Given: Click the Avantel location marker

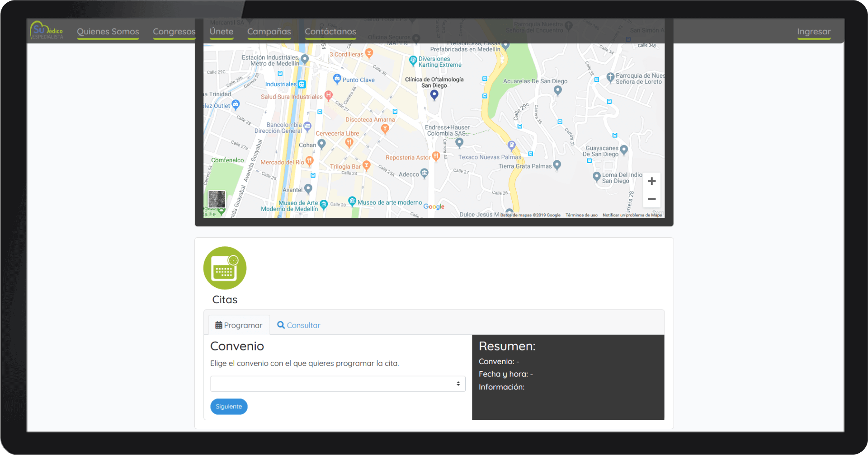Looking at the screenshot, I should [x=308, y=188].
